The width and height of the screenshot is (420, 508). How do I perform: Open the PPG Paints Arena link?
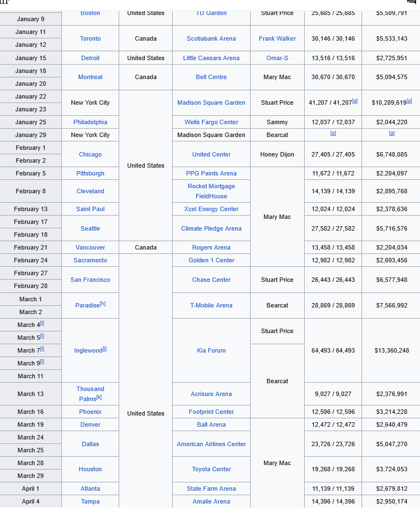(x=211, y=173)
